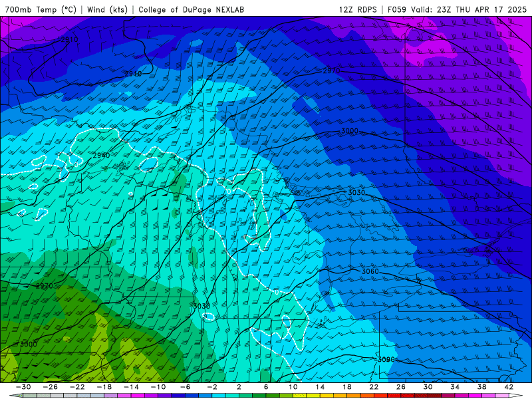Click the positive 22 scale label
The height and width of the screenshot is (399, 532).
point(374,387)
